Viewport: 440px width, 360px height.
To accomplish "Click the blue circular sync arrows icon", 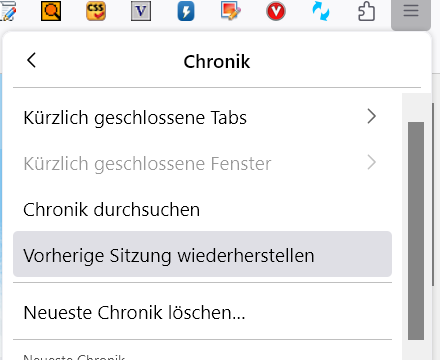I will click(321, 11).
